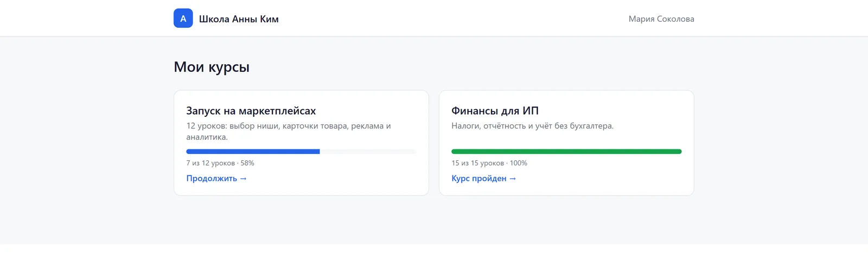Select the marketplace launch course card
The width and height of the screenshot is (868, 256).
[301, 143]
